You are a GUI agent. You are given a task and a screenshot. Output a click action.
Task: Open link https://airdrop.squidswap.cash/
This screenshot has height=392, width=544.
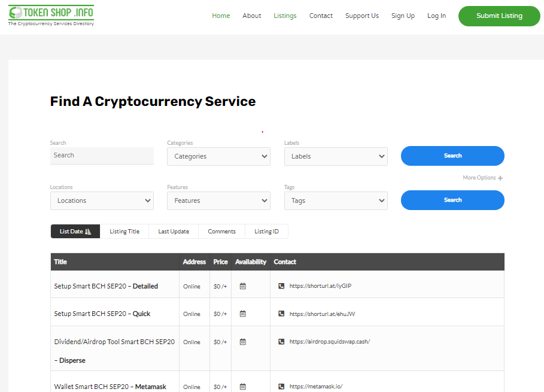330,342
